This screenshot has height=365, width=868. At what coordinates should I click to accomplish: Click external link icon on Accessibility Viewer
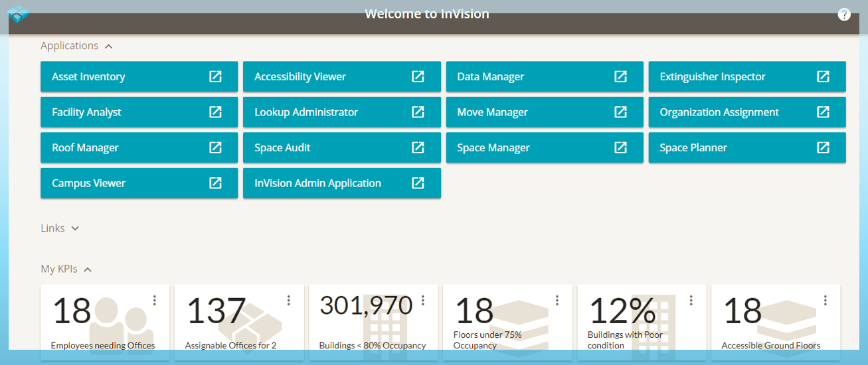click(x=418, y=76)
